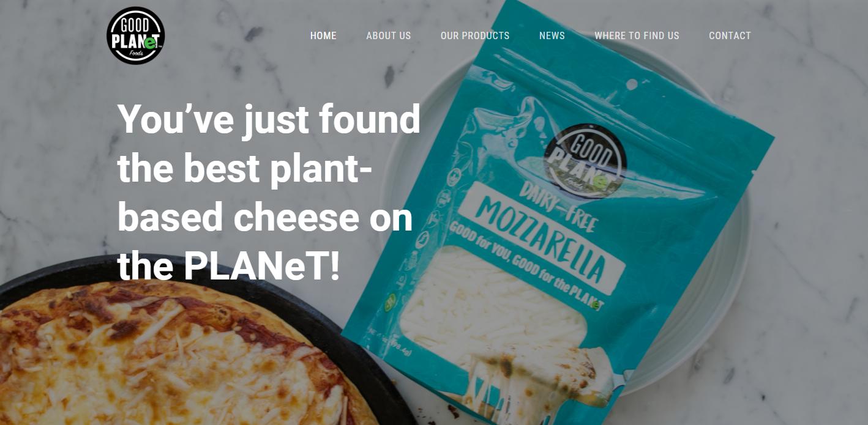This screenshot has height=425, width=868.
Task: Click the CONTACT navigation link
Action: [x=730, y=35]
